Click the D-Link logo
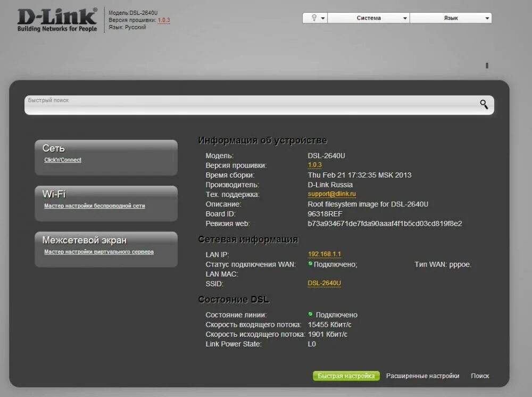 click(x=57, y=20)
